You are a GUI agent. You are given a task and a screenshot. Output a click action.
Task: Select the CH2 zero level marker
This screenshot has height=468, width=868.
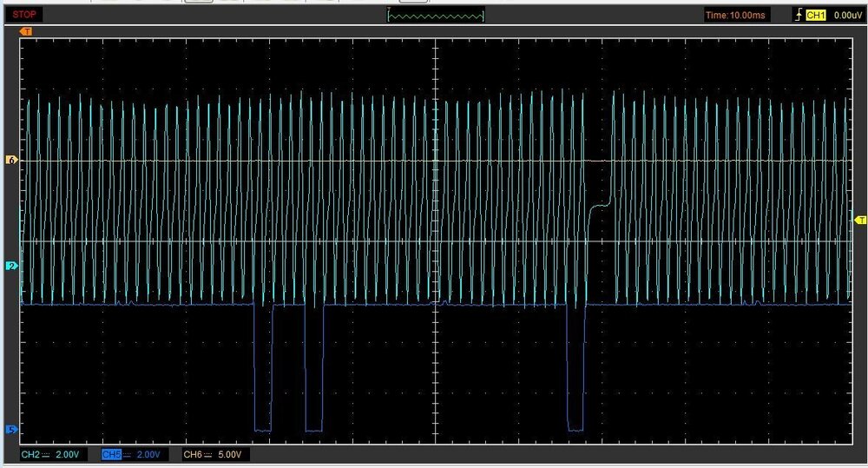pyautogui.click(x=12, y=266)
